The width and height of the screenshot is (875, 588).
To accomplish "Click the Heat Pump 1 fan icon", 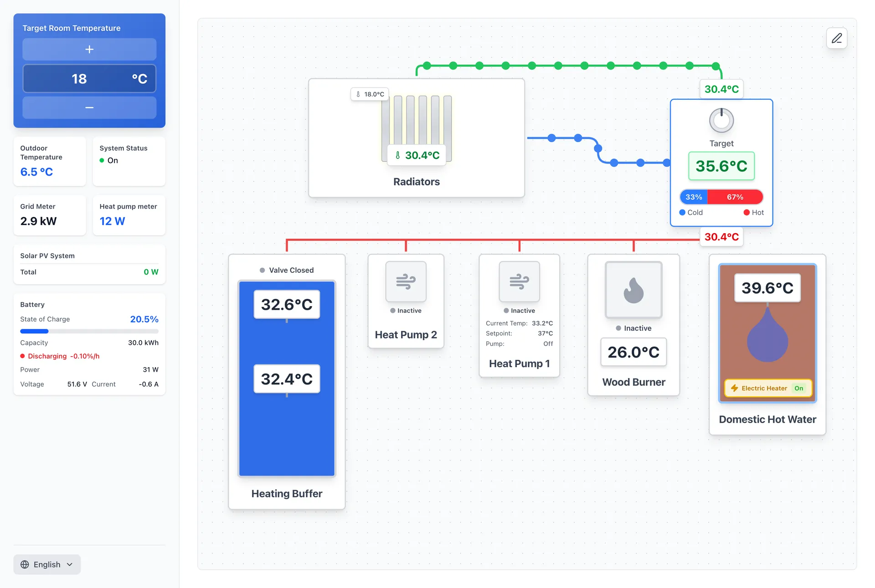I will (519, 281).
